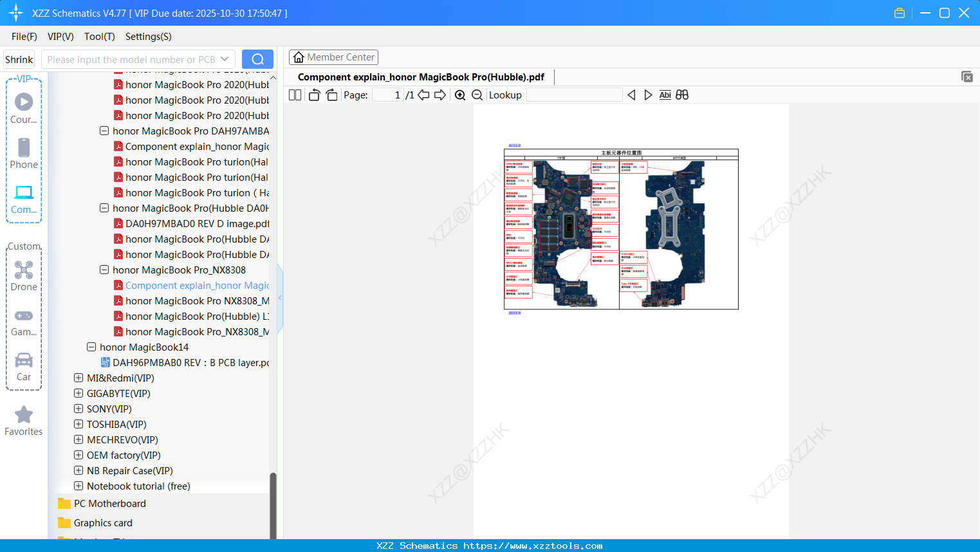Open the Member Center button
Screen dimensions: 980x552
(333, 57)
